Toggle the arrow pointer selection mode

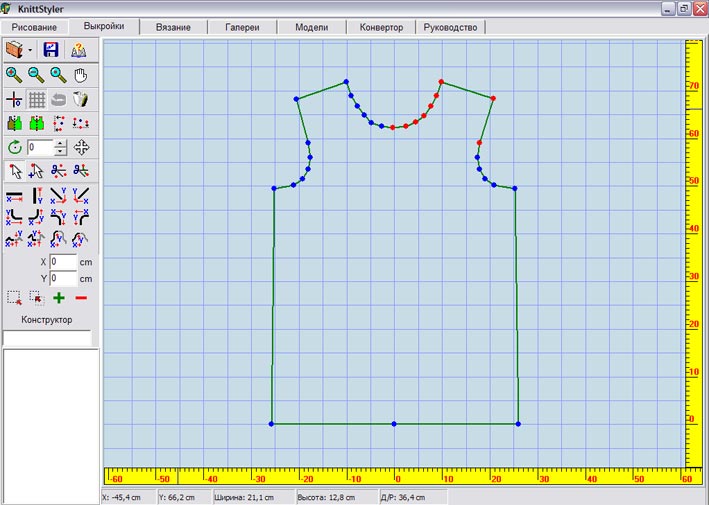click(x=15, y=170)
